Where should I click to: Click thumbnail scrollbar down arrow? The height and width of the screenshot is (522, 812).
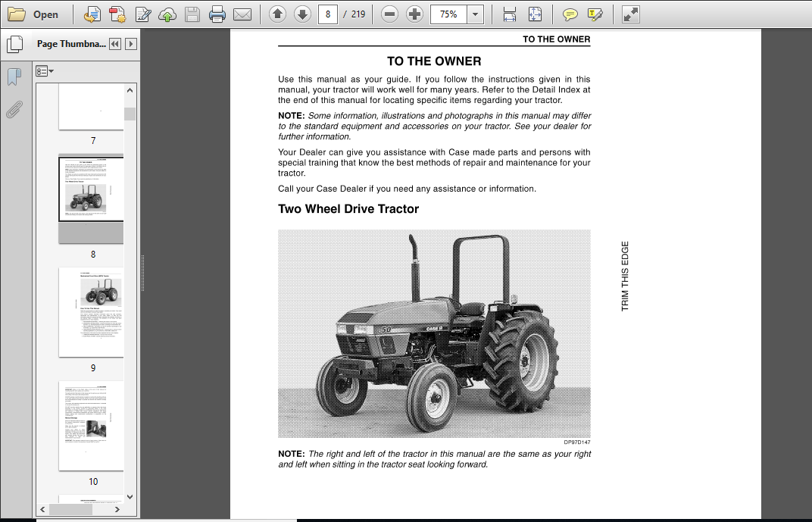(x=130, y=497)
